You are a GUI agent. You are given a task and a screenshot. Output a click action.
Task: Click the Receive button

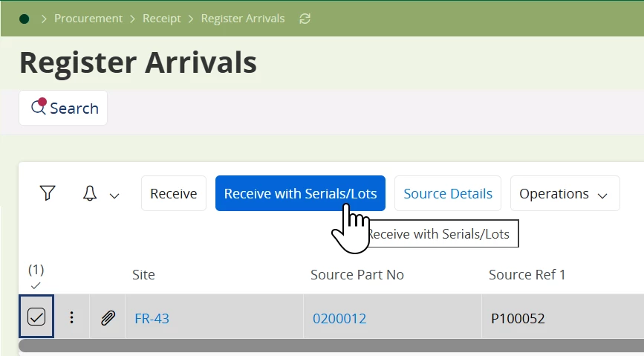tap(173, 193)
